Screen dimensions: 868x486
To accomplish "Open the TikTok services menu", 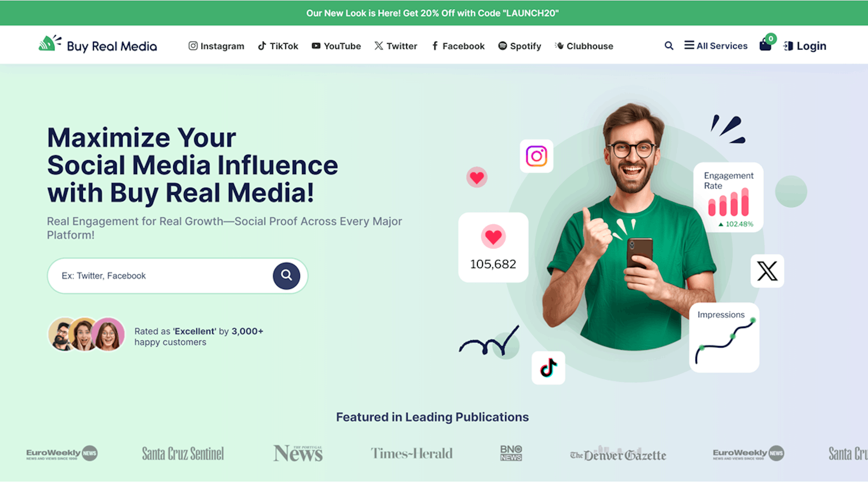I will (278, 46).
